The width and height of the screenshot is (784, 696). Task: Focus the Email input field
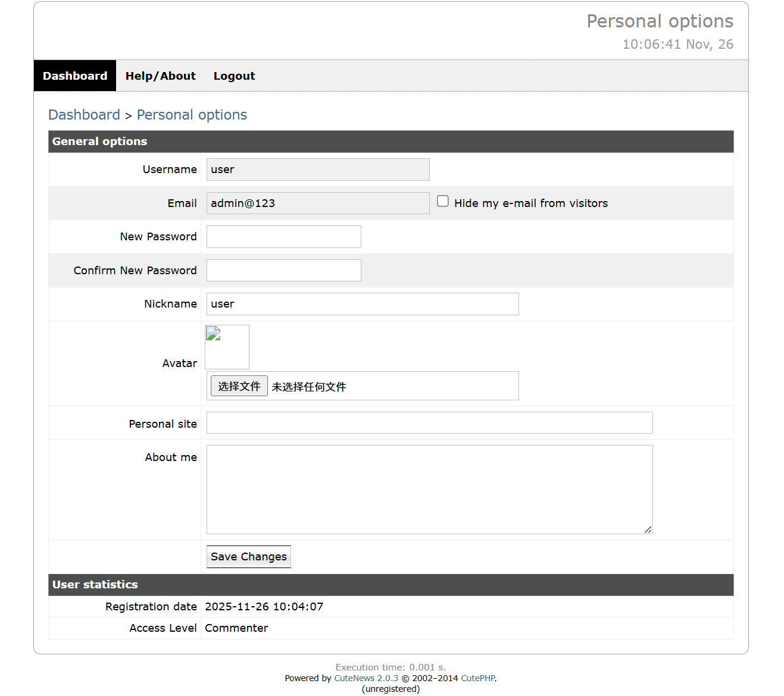318,203
